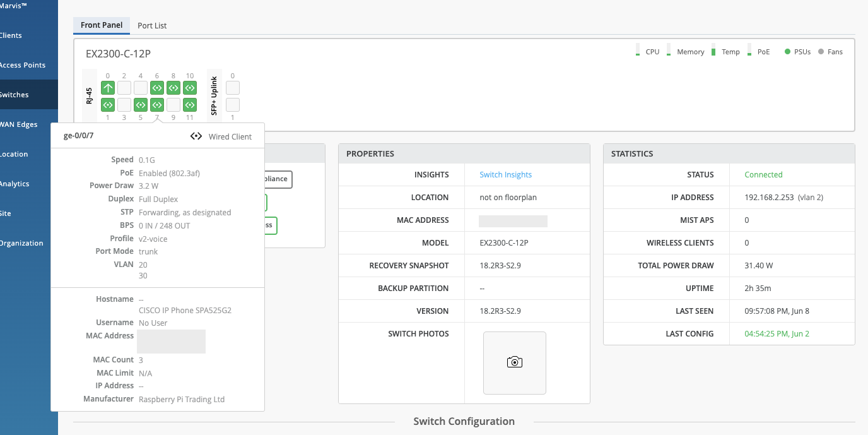868x435 pixels.
Task: Select wired client port 11
Action: coord(190,105)
